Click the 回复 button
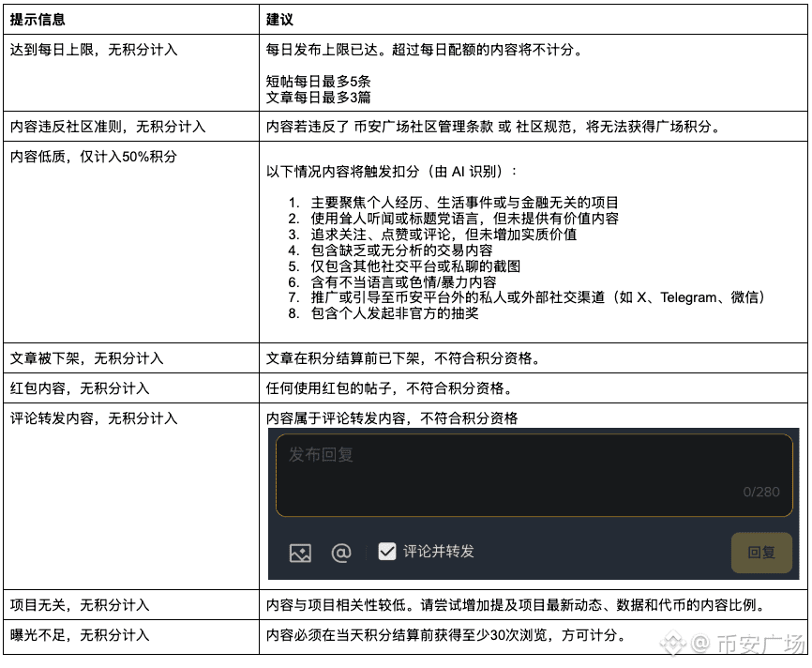Image resolution: width=812 pixels, height=668 pixels. click(761, 553)
